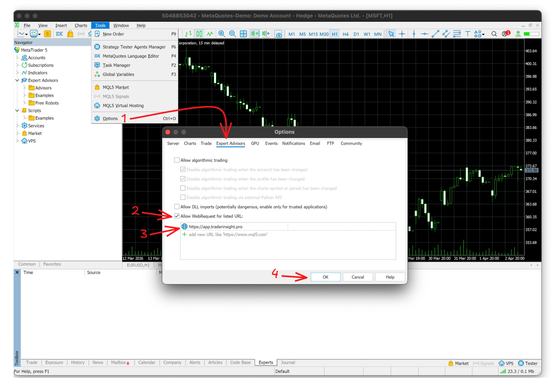Select the Fibonacci retracement tool
Screen dimensions: 555x392
coord(457,34)
